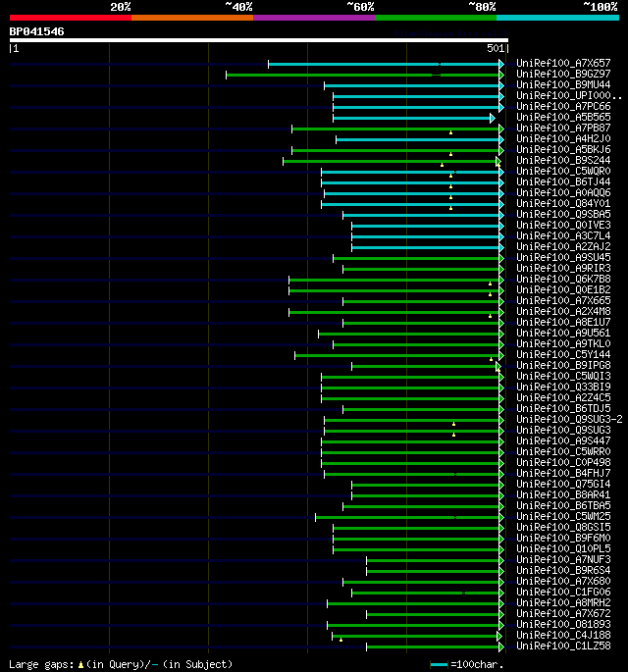
Task: Click the UniRef100_Q9SUG3-2 label
Action: (x=569, y=420)
